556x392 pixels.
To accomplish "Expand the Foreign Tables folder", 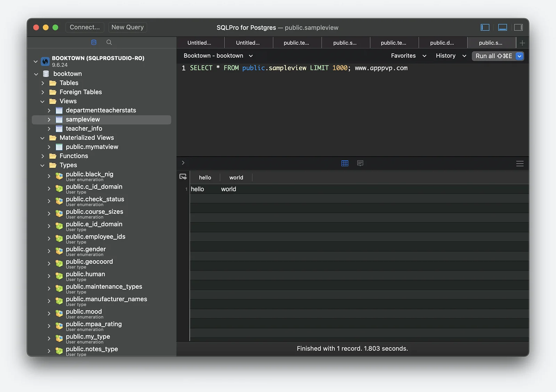I will 42,92.
